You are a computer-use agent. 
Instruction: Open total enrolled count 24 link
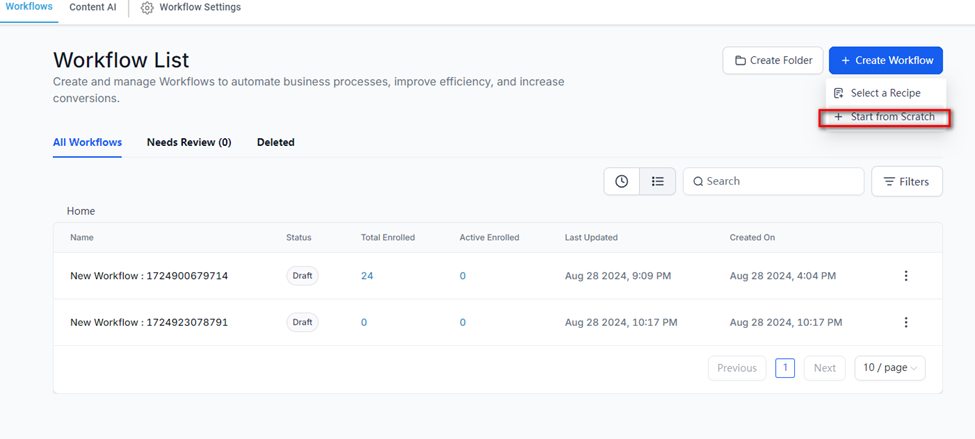pos(367,276)
